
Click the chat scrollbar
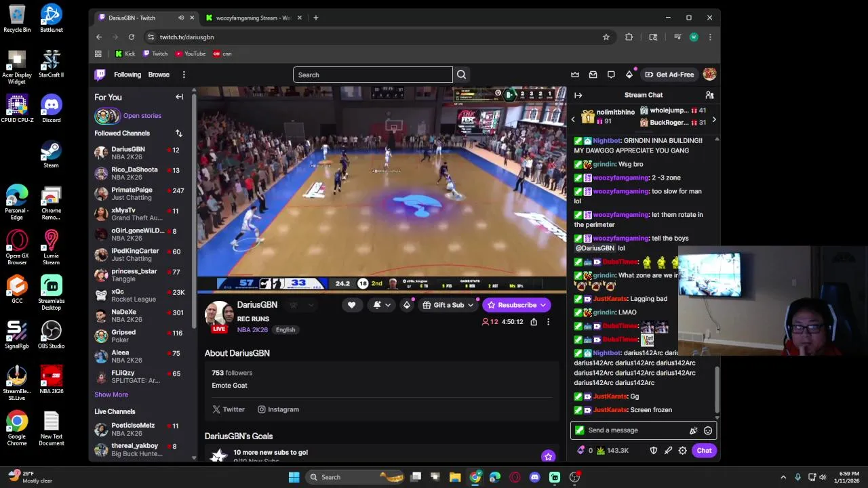tap(717, 389)
